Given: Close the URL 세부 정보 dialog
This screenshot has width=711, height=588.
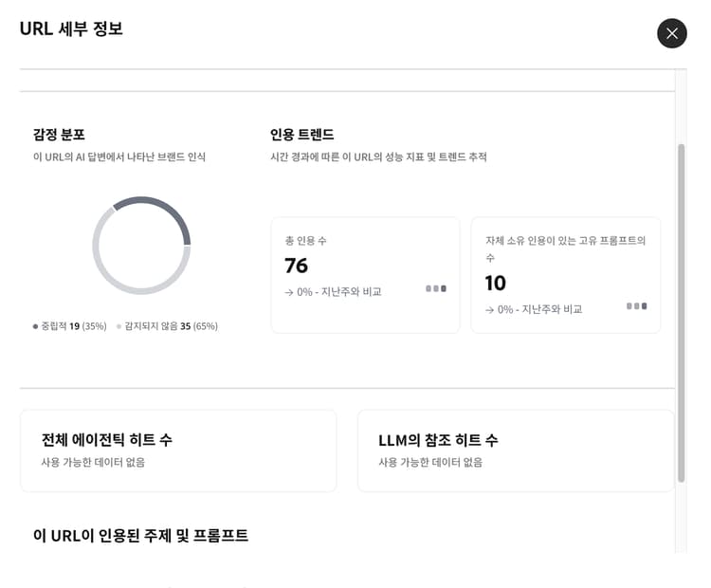Looking at the screenshot, I should [671, 33].
